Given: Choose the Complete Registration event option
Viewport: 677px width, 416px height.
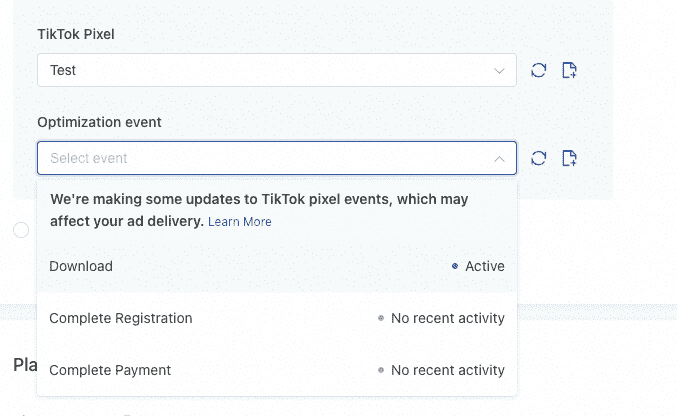Looking at the screenshot, I should tap(277, 318).
